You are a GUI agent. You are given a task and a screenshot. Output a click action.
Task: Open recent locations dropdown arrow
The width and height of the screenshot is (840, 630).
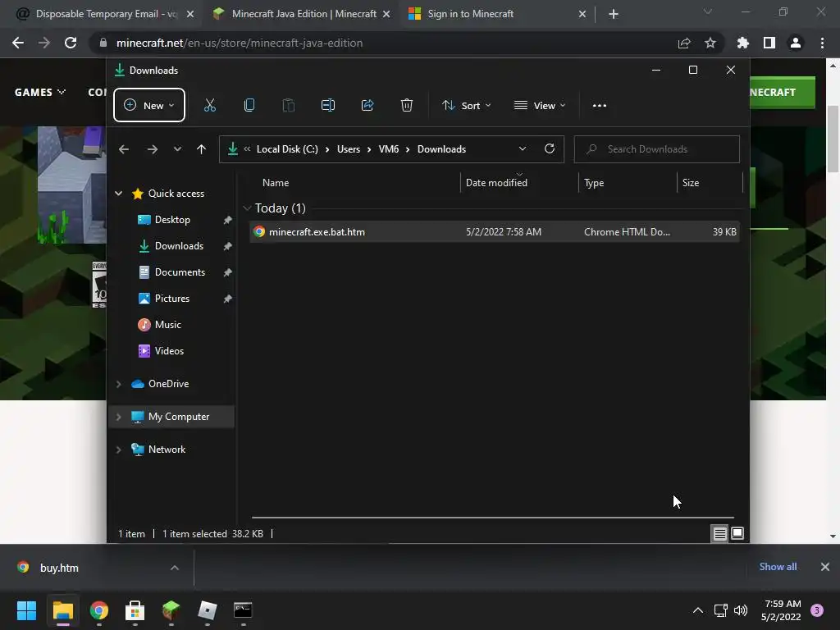click(177, 149)
